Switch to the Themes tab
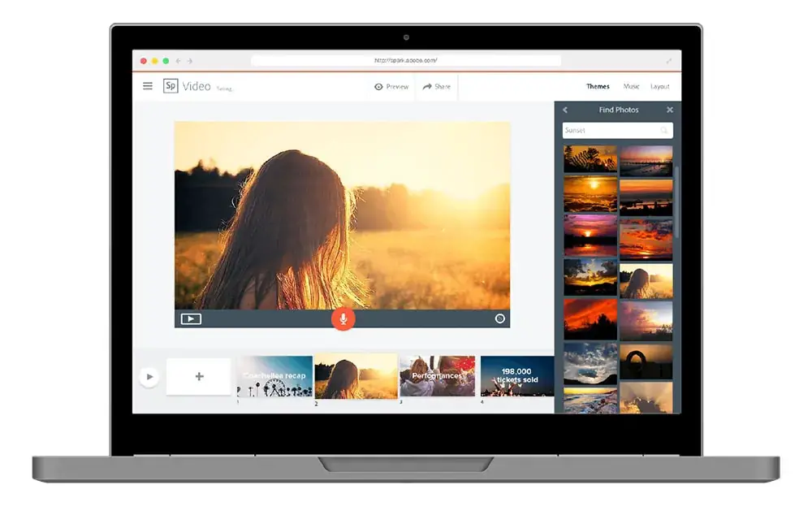The image size is (812, 511). tap(598, 87)
